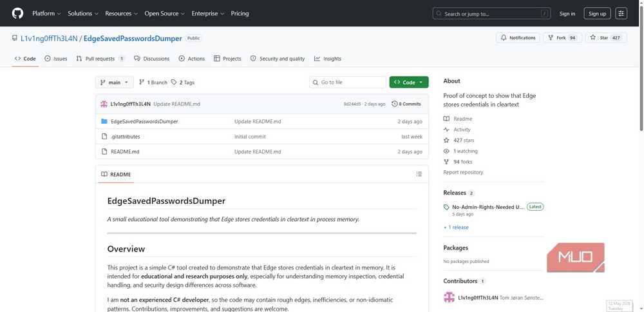The height and width of the screenshot is (312, 644).
Task: Open the README.md file
Action: [125, 151]
